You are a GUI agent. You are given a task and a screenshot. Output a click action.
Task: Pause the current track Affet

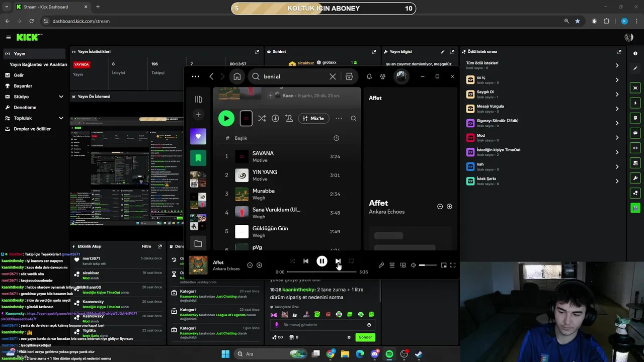click(x=322, y=261)
